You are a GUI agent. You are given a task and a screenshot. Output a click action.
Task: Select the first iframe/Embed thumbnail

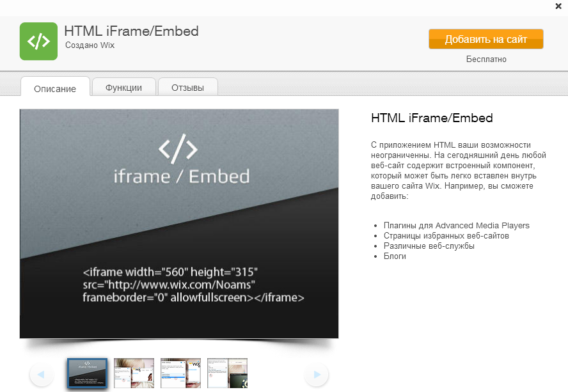pos(87,373)
